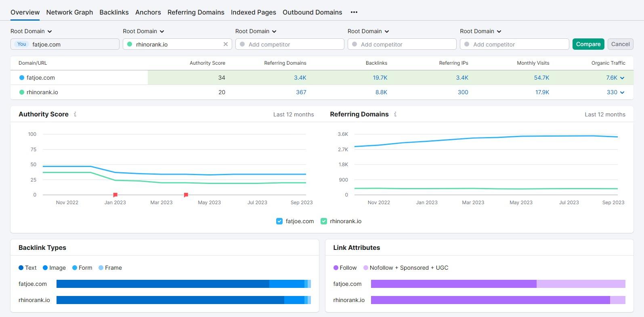Open the fourth Root Domain dropdown
Image resolution: width=644 pixels, height=317 pixels.
368,31
